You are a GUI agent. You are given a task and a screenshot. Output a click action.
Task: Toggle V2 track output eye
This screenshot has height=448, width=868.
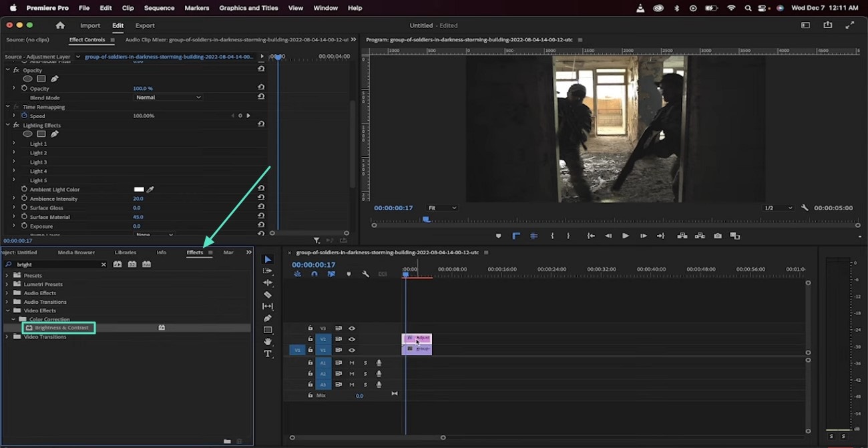(352, 339)
